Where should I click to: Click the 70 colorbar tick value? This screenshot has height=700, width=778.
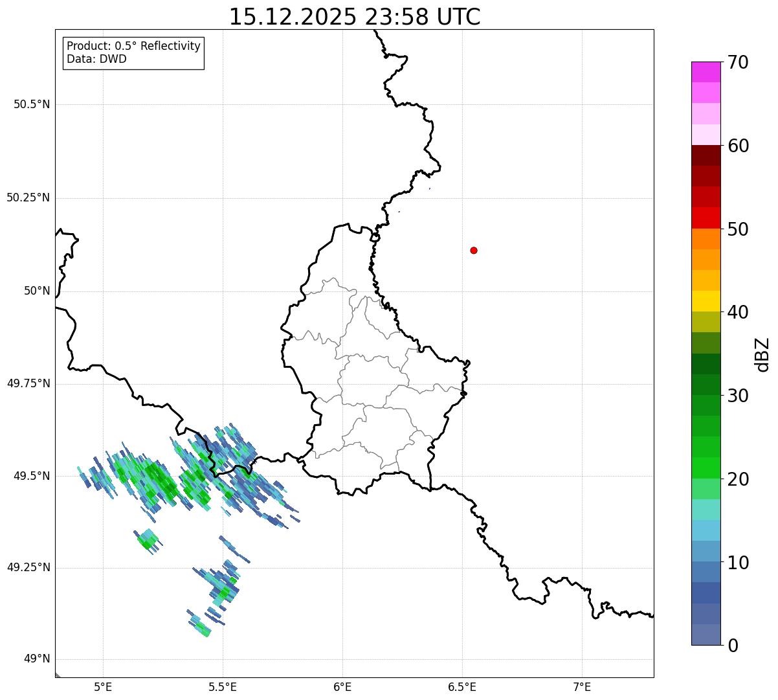(738, 62)
